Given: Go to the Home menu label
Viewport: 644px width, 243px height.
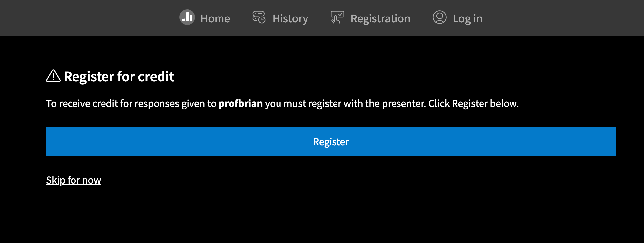Looking at the screenshot, I should click(215, 18).
